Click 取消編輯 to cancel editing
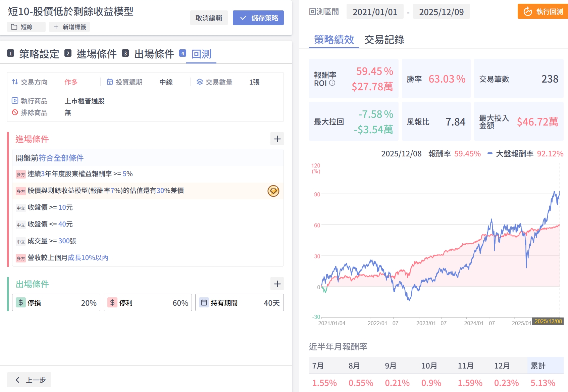The height and width of the screenshot is (392, 568). pyautogui.click(x=209, y=18)
